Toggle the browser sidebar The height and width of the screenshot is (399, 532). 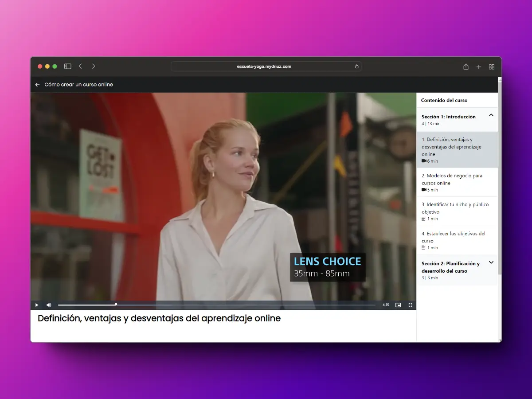coord(68,66)
